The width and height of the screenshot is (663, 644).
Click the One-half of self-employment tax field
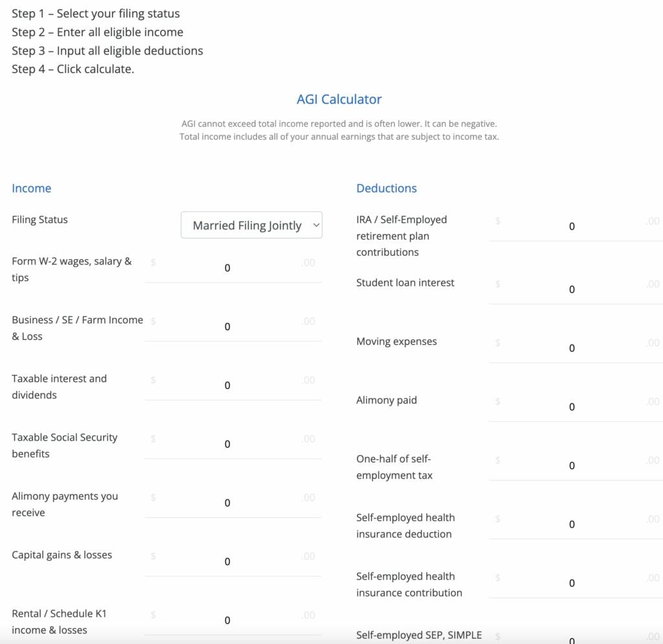(x=572, y=466)
